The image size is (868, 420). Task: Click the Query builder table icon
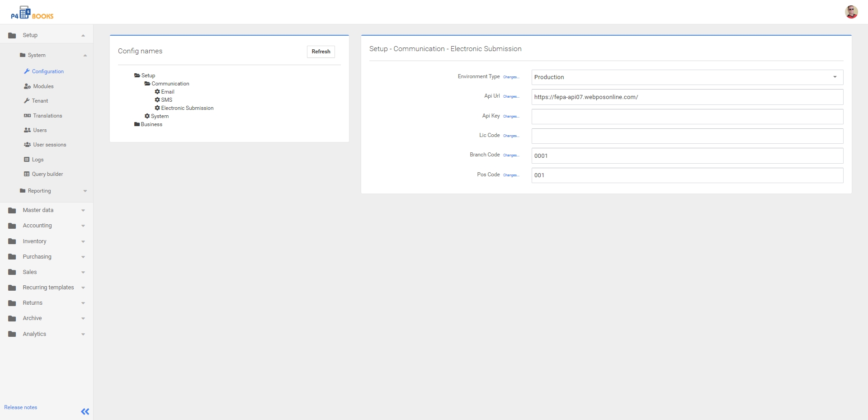click(x=27, y=174)
